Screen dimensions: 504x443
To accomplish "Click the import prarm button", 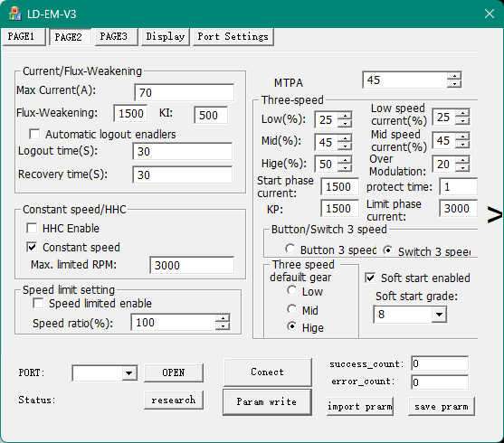I will coord(360,407).
